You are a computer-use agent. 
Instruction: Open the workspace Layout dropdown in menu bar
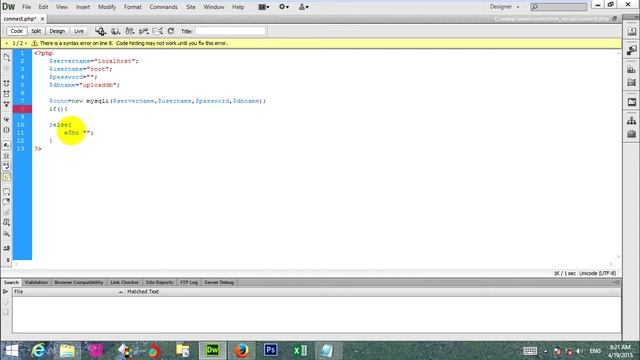(x=264, y=7)
